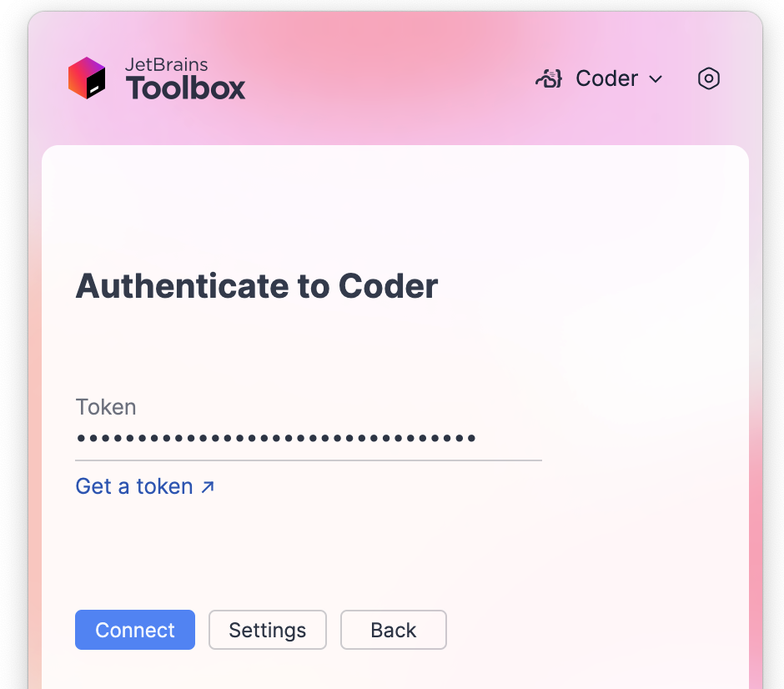Open plugin Settings from the button row

pos(267,630)
